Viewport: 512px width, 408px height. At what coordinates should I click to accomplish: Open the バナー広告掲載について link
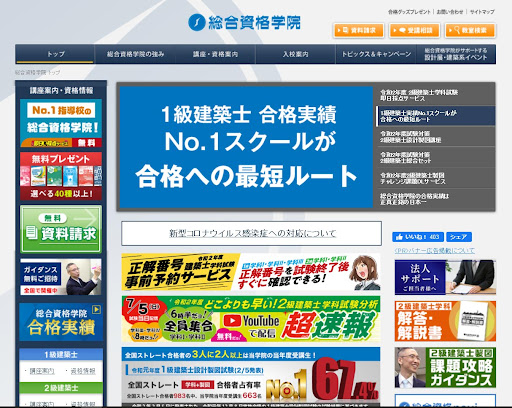[x=434, y=250]
